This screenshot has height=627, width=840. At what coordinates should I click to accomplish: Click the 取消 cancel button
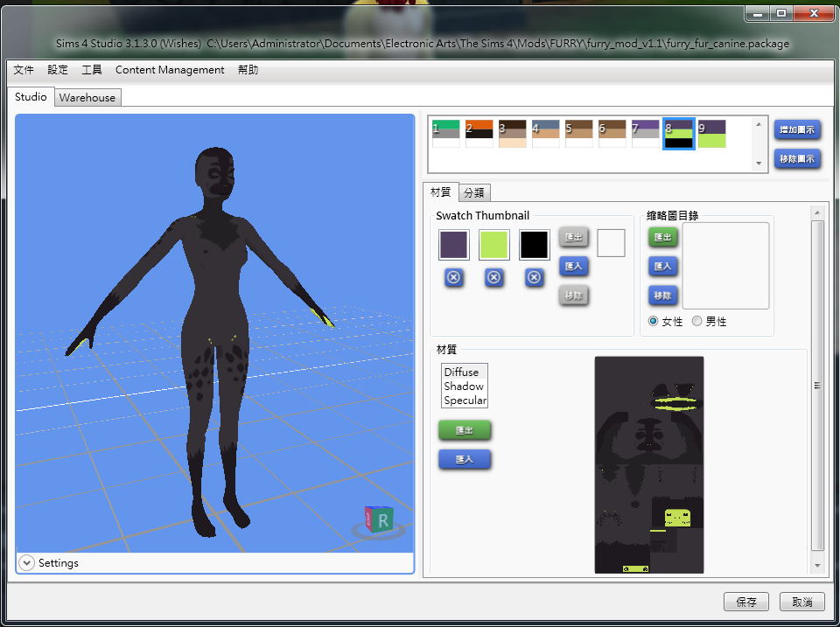(802, 602)
